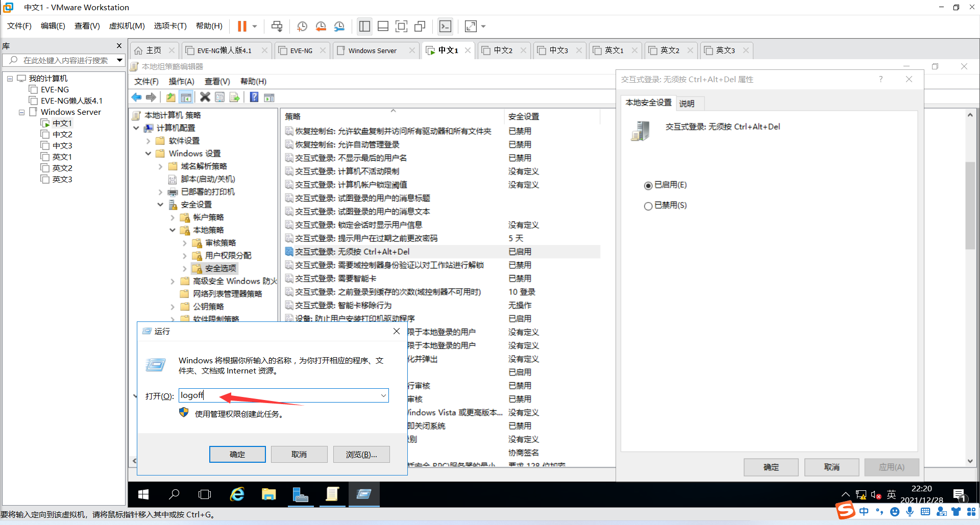980x525 pixels.
Task: Open the 查看(V) menu in Group Policy Editor
Action: 217,81
